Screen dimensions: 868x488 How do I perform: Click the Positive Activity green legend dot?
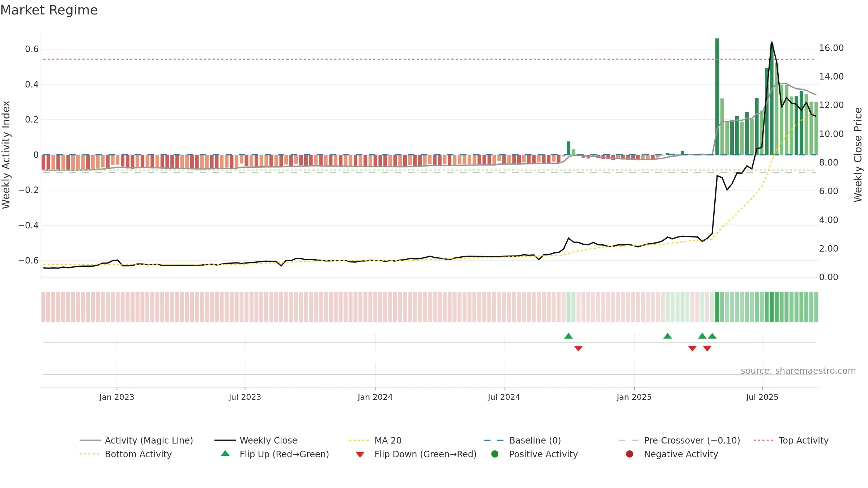pos(495,454)
